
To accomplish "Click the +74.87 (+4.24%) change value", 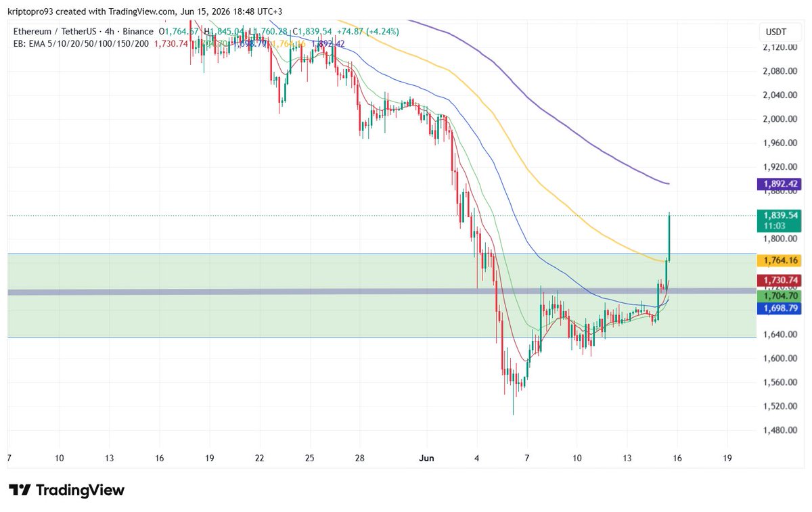I will (x=369, y=32).
